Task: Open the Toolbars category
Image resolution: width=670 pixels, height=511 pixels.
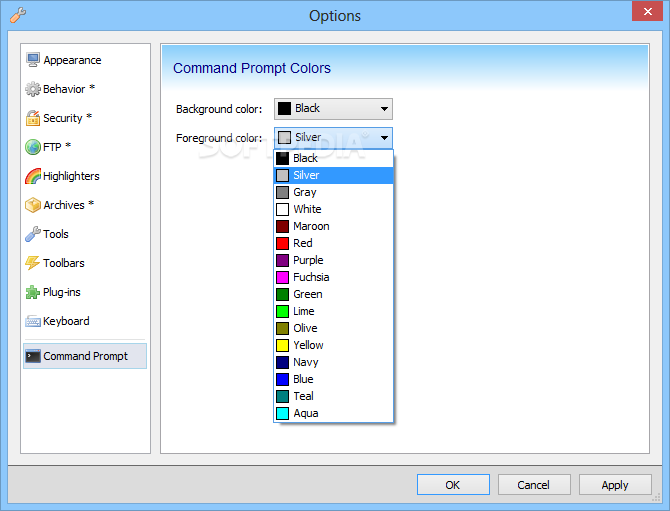Action: [64, 263]
